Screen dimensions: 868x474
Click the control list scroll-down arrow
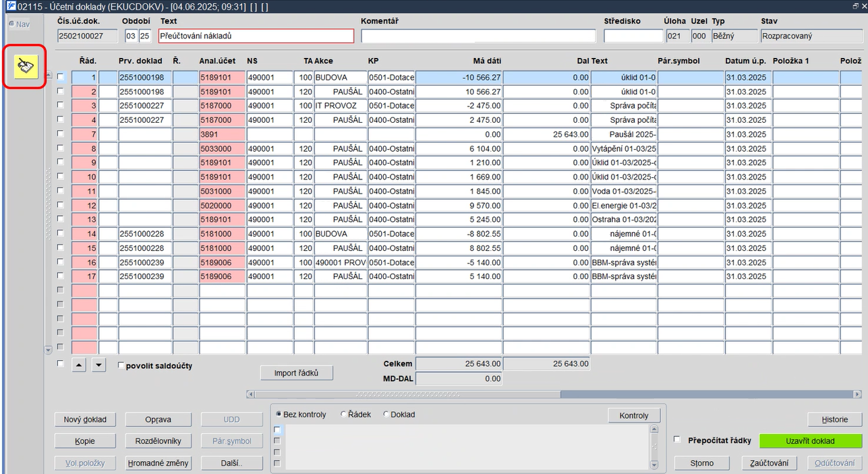[653, 465]
